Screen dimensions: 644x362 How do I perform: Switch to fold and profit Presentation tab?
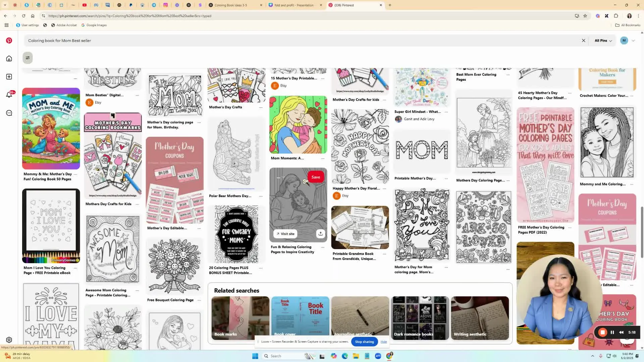(293, 5)
